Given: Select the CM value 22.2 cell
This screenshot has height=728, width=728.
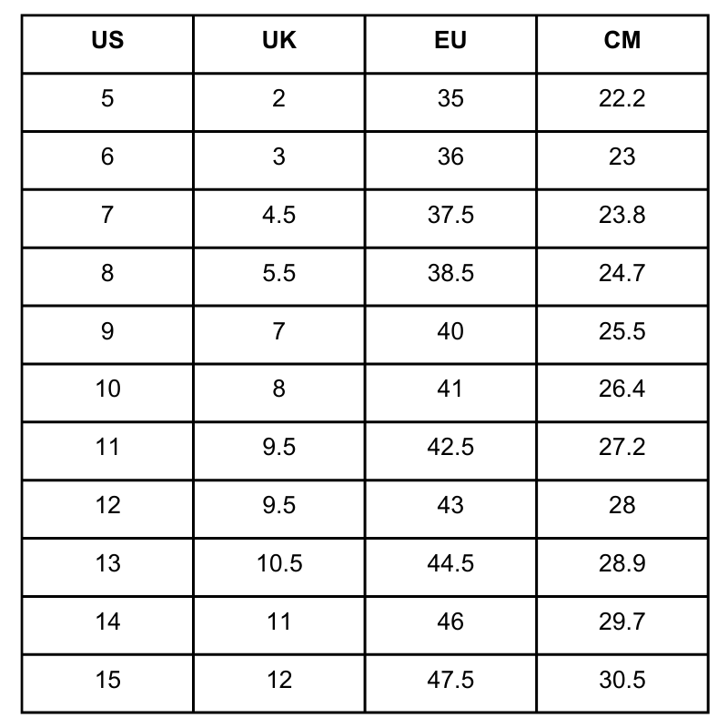Looking at the screenshot, I should point(622,102).
